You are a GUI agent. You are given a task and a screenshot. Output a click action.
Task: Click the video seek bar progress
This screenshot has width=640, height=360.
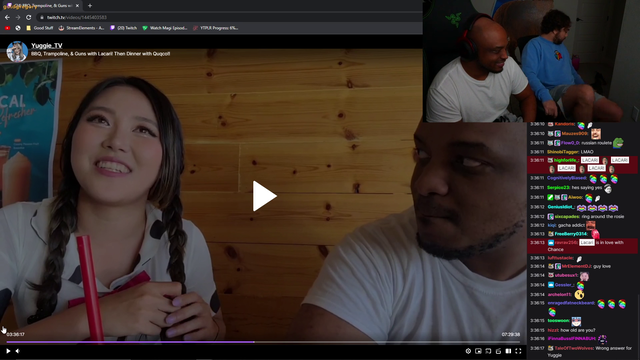[x=263, y=342]
